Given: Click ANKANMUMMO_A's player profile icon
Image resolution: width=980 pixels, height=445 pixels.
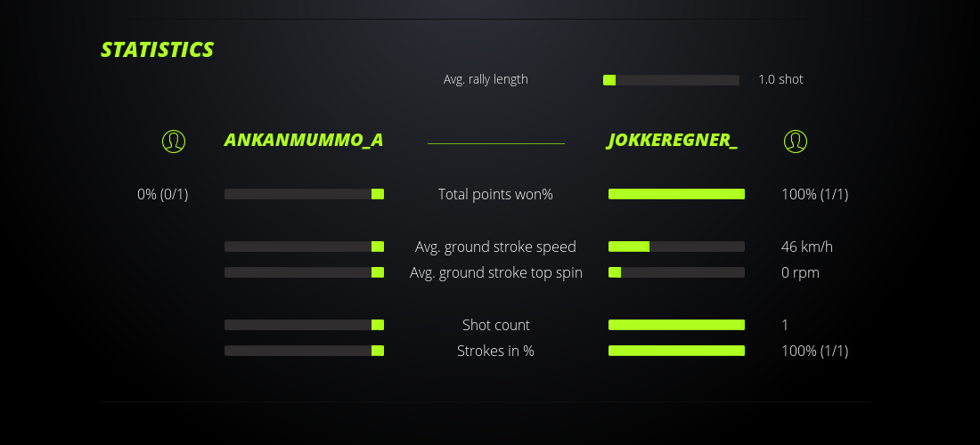Looking at the screenshot, I should [174, 141].
